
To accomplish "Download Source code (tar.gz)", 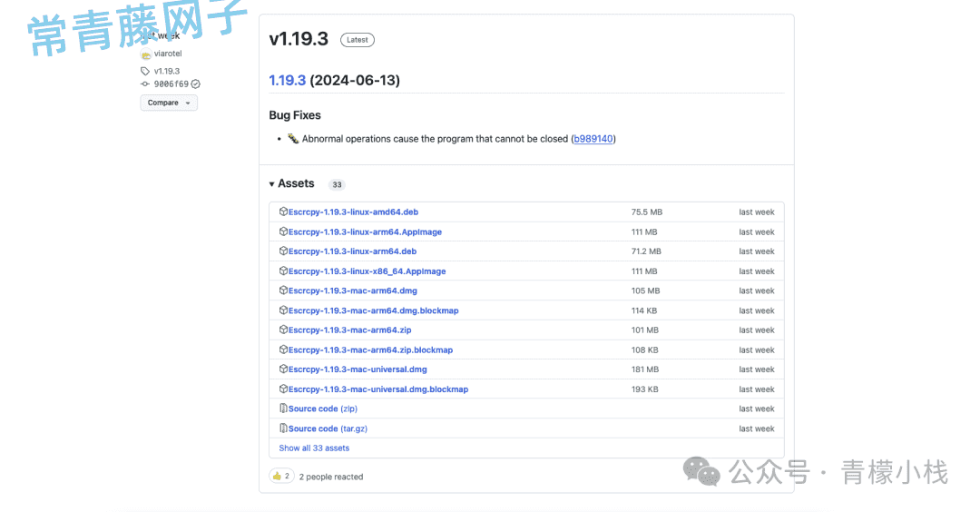I will [x=328, y=428].
